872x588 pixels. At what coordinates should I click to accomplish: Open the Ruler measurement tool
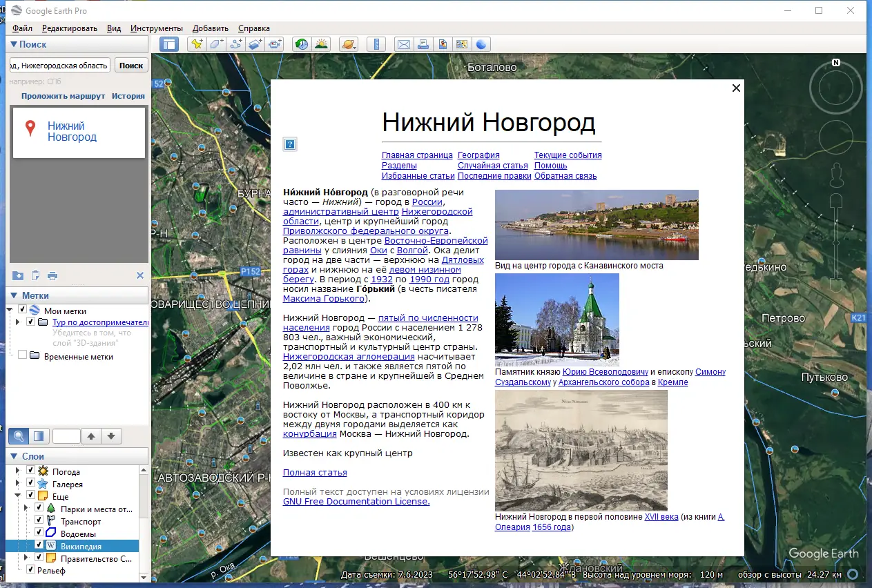[376, 43]
